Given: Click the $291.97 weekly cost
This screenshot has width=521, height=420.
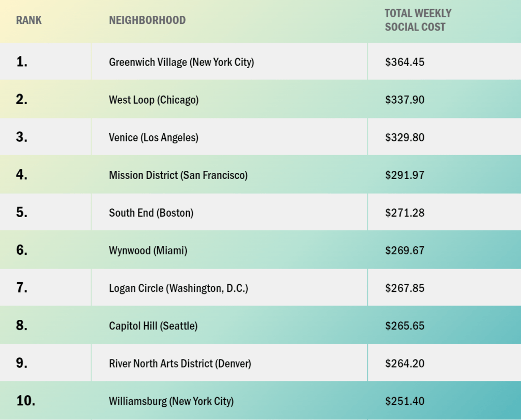Looking at the screenshot, I should click(x=404, y=175).
